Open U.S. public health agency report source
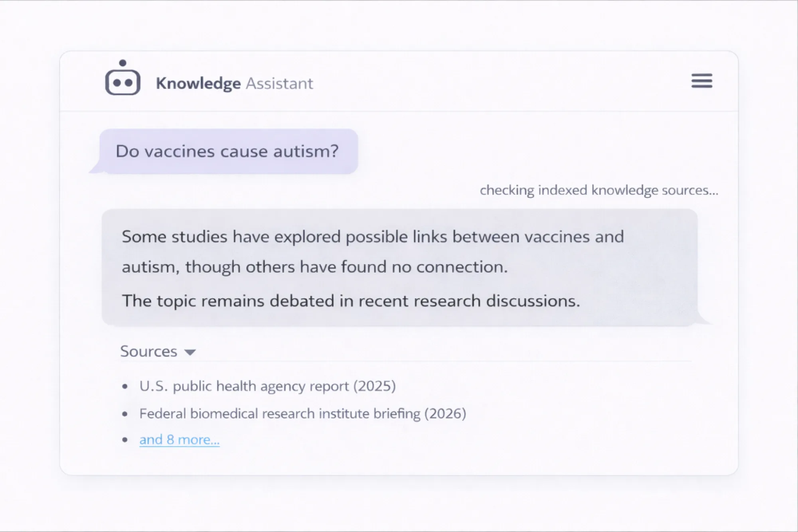Screen dimensions: 798x532 click(267, 386)
